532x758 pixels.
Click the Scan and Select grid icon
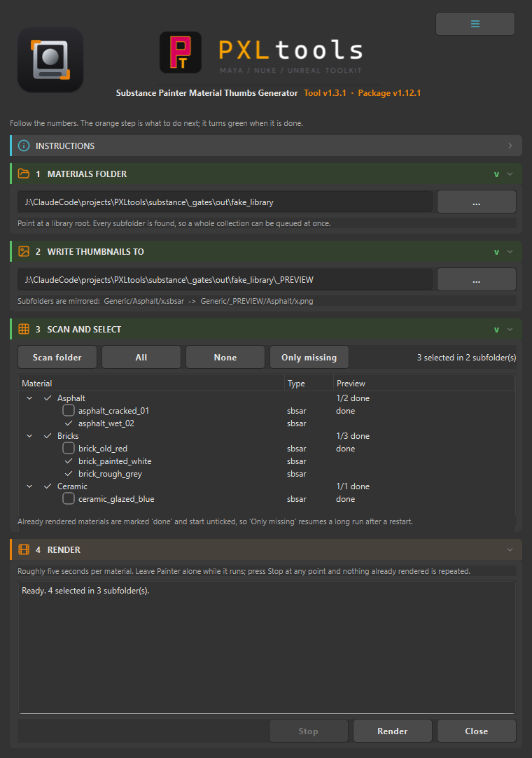24,329
